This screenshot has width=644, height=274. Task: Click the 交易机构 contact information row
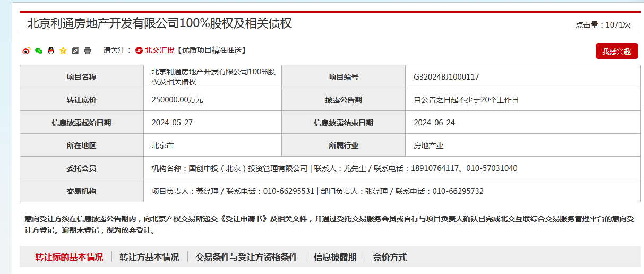click(x=317, y=191)
